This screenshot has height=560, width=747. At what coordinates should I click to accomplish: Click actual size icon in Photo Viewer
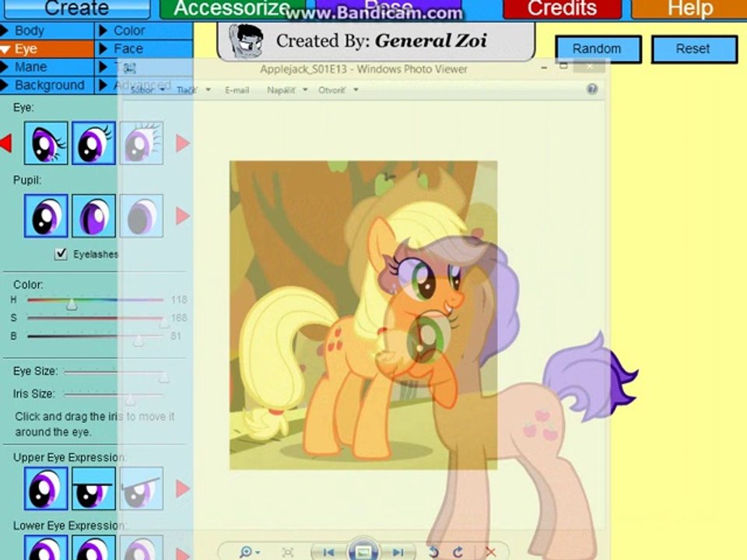coord(288,552)
